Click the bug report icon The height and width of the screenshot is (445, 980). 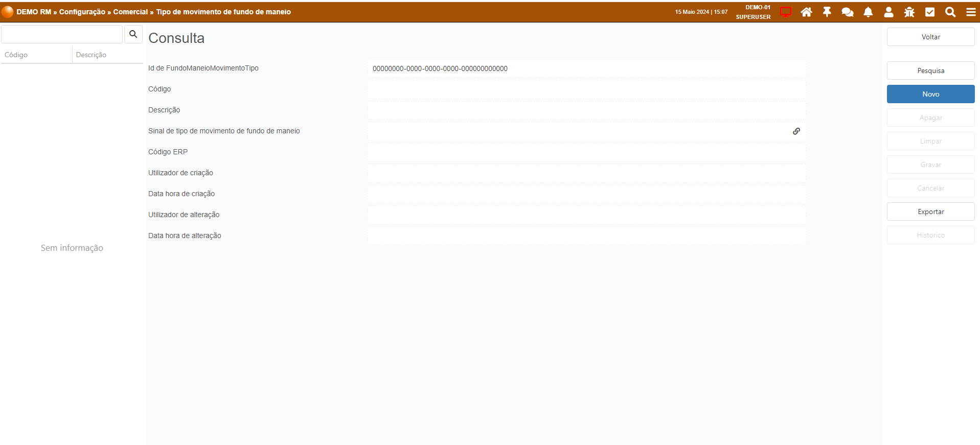909,12
